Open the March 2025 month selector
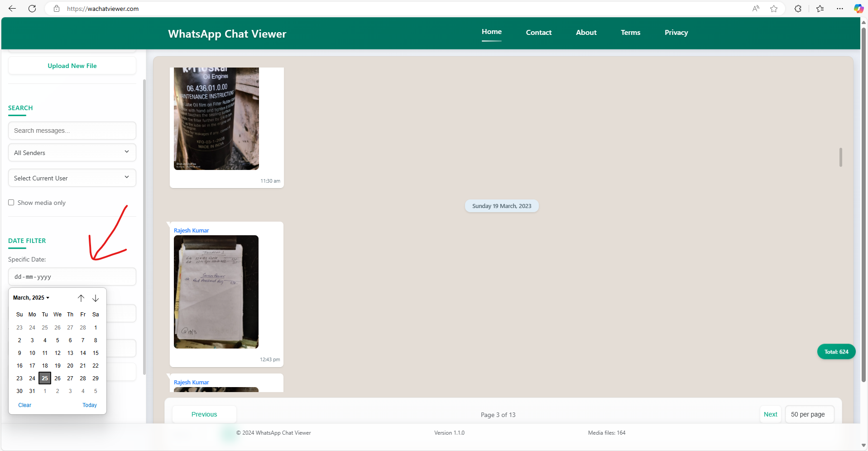 31,298
